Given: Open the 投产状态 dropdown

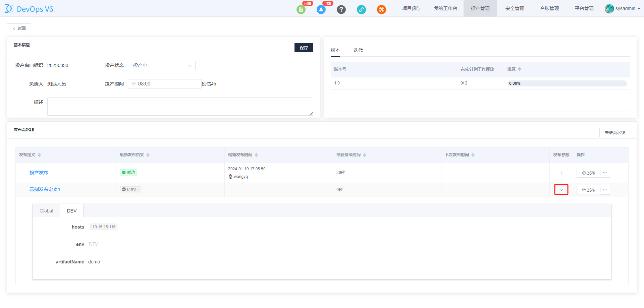Looking at the screenshot, I should tap(161, 65).
